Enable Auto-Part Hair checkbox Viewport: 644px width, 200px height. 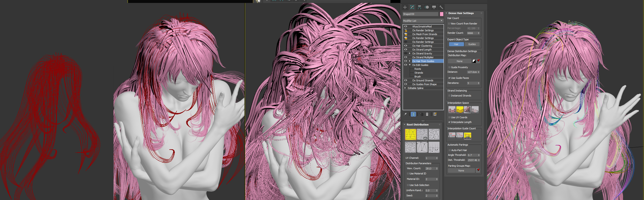pyautogui.click(x=449, y=150)
